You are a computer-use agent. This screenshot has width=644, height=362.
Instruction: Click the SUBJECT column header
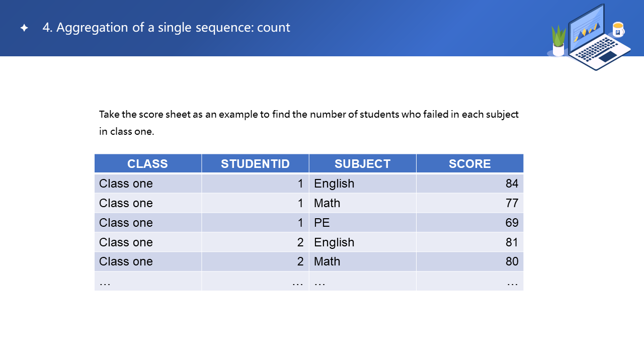pos(362,164)
